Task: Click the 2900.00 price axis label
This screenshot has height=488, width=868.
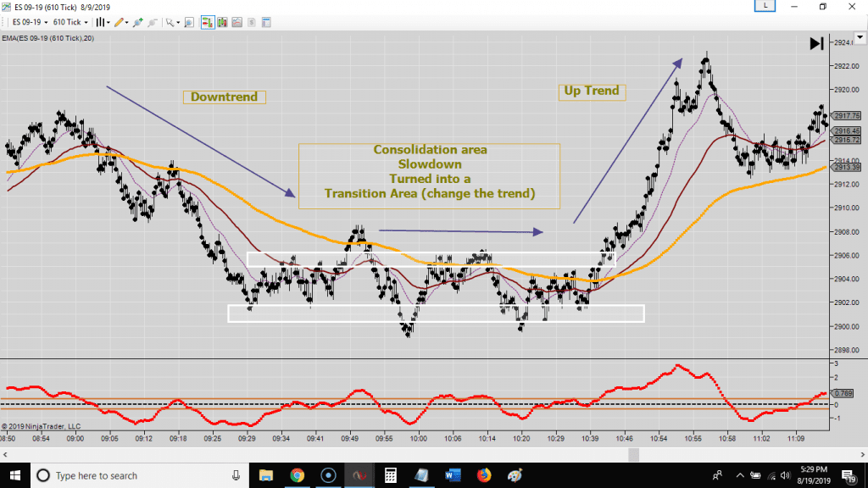Action: pyautogui.click(x=847, y=326)
